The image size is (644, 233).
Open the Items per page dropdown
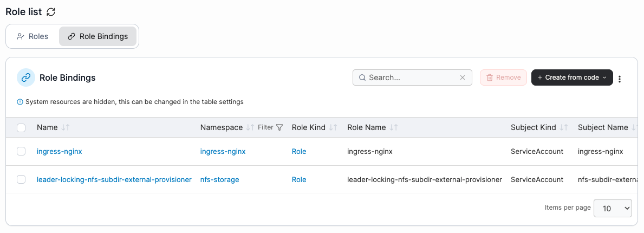tap(613, 208)
